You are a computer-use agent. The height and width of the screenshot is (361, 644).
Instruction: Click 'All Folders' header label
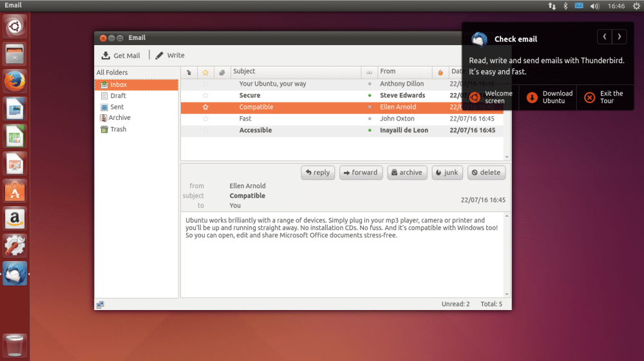112,73
